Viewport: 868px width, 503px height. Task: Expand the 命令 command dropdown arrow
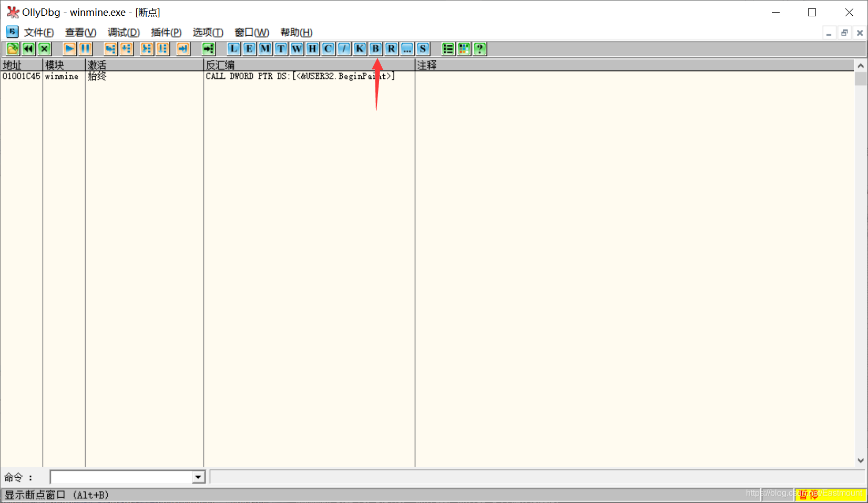coord(198,477)
